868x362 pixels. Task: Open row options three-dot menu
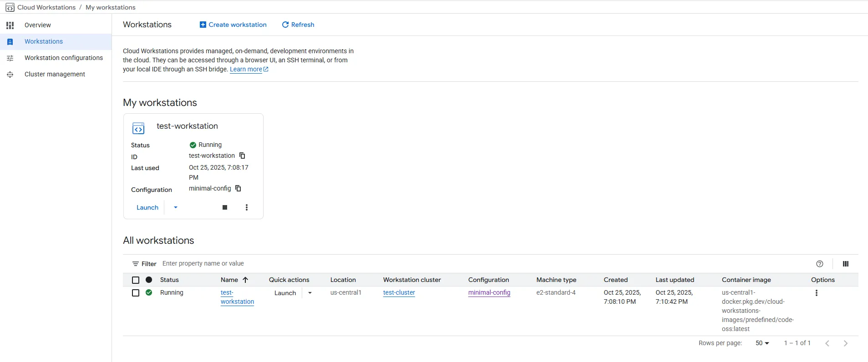[x=817, y=293]
